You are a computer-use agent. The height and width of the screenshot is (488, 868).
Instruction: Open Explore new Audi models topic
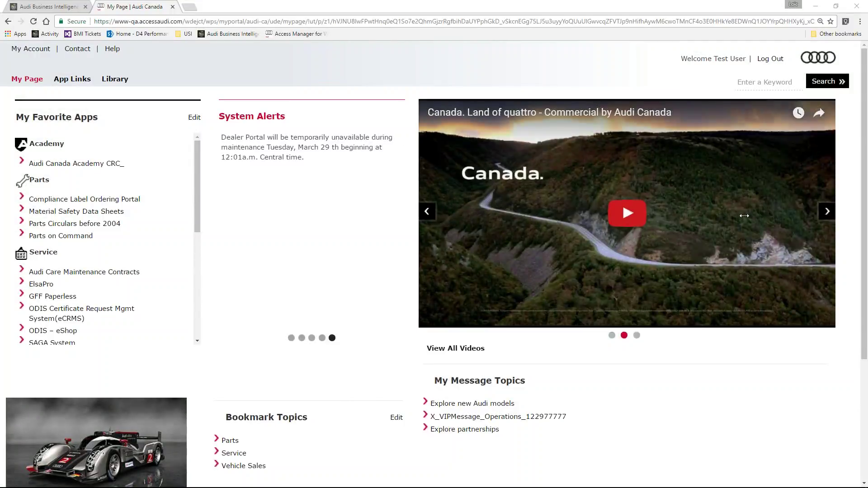(472, 404)
